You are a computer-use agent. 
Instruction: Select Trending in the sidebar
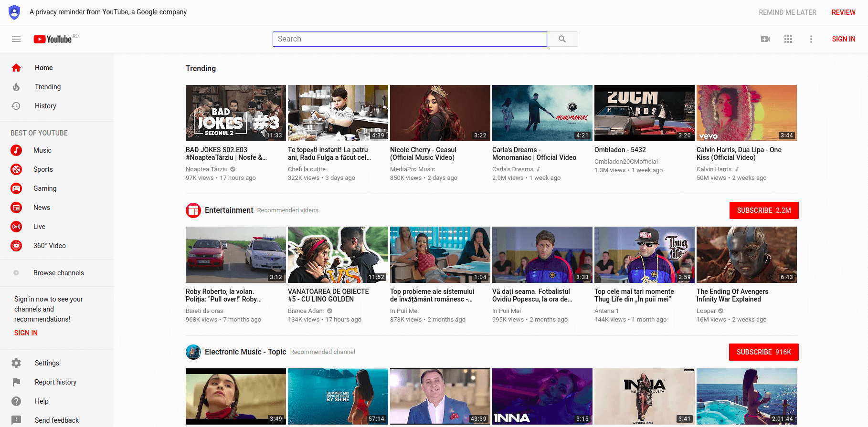click(x=56, y=87)
